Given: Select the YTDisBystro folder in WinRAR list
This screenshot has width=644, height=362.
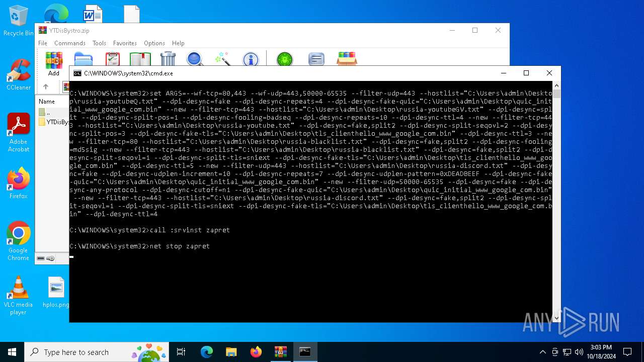Looking at the screenshot, I should coord(53,122).
